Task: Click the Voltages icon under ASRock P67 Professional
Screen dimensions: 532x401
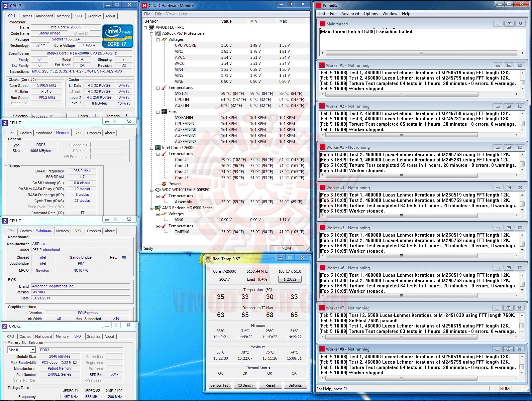Action: point(164,39)
